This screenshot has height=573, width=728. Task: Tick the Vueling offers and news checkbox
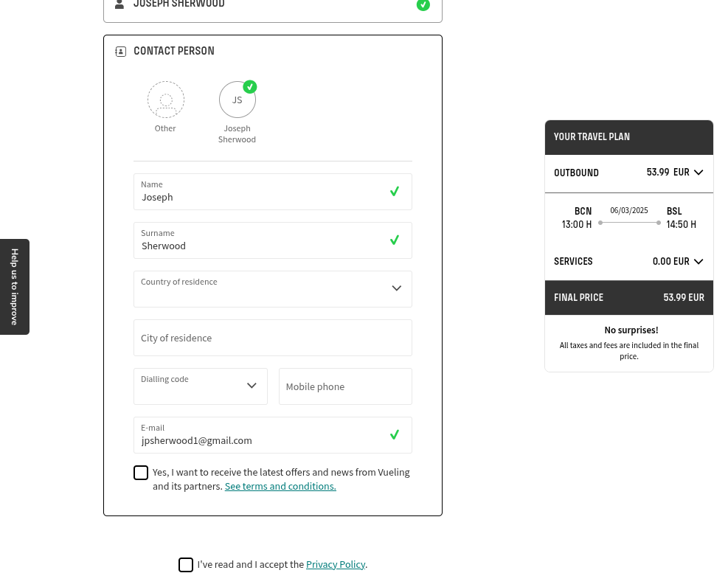(x=141, y=473)
